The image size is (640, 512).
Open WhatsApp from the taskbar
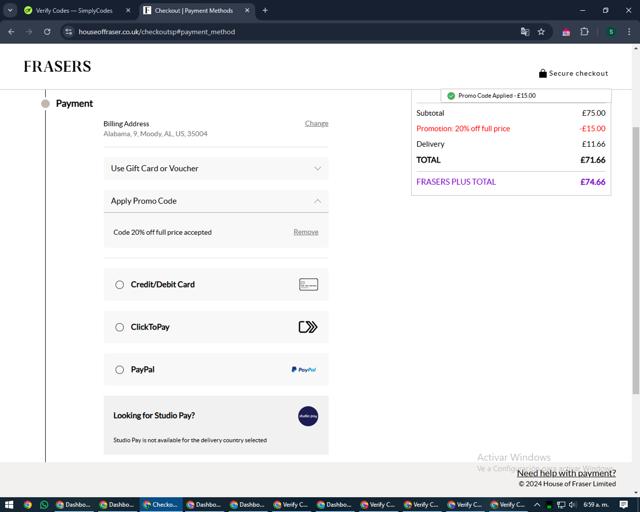[x=44, y=505]
